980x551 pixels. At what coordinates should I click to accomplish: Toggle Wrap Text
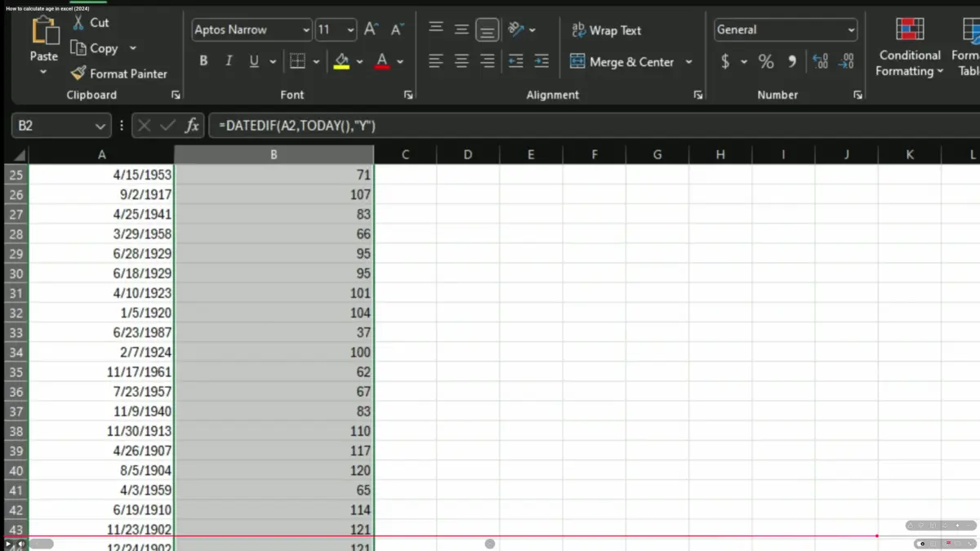coord(606,30)
